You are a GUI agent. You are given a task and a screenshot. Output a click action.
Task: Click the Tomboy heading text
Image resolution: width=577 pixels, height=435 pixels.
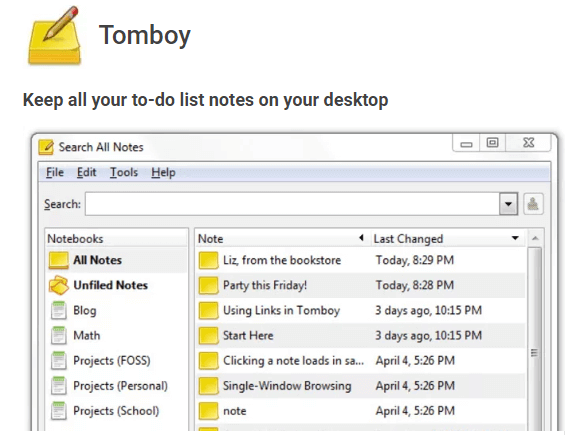145,35
